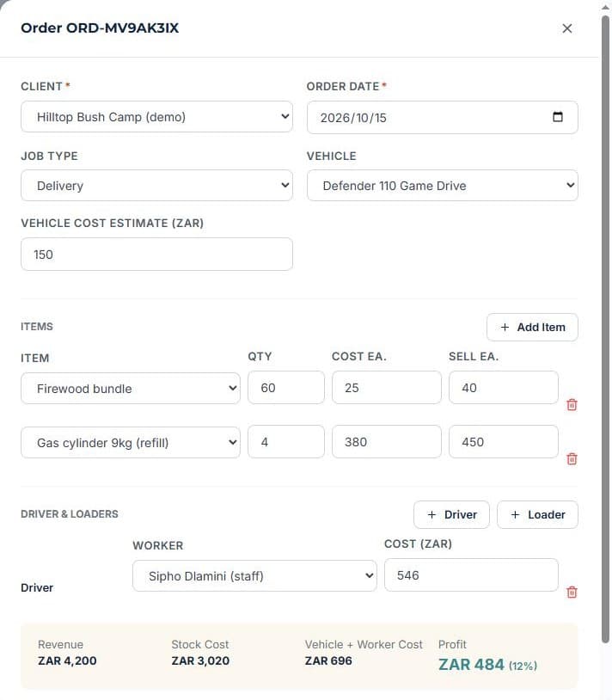Click the dialog's vertical scrollbar
612x700 pixels.
point(605,329)
